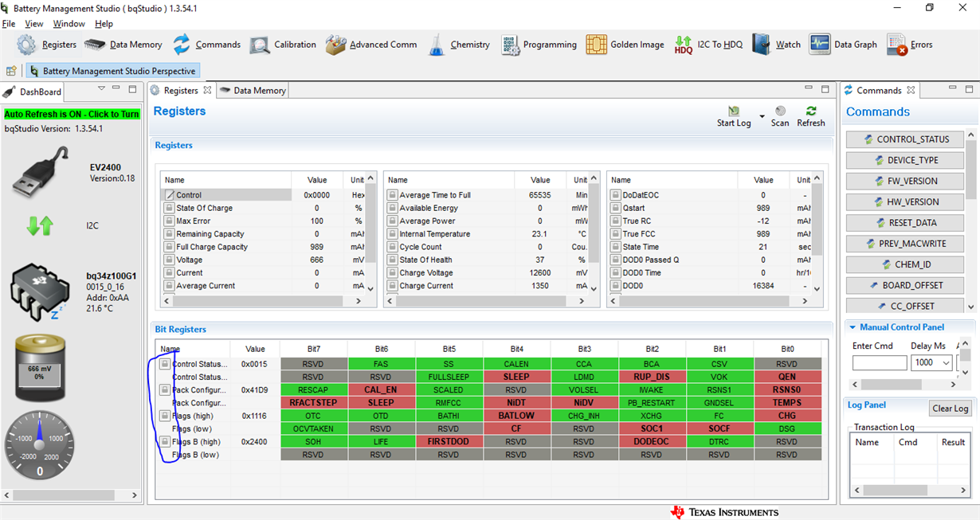Screen dimensions: 980x520
Task: Click the CAL_EN bit cell
Action: click(x=381, y=390)
